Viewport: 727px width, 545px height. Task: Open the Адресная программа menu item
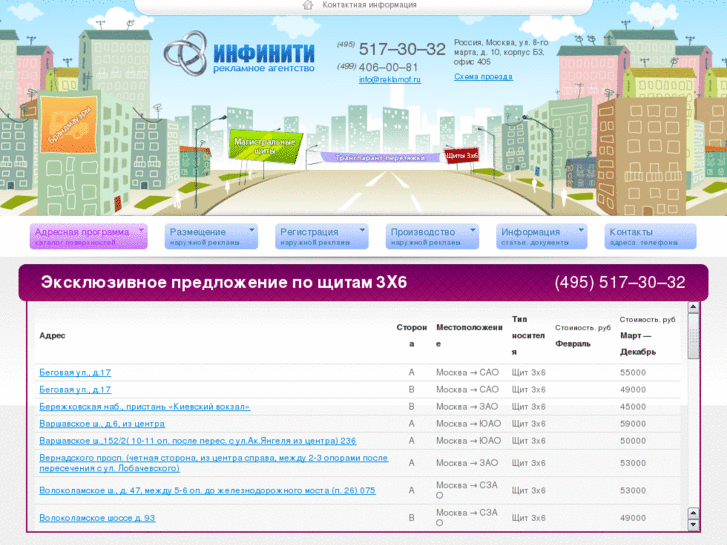[89, 237]
